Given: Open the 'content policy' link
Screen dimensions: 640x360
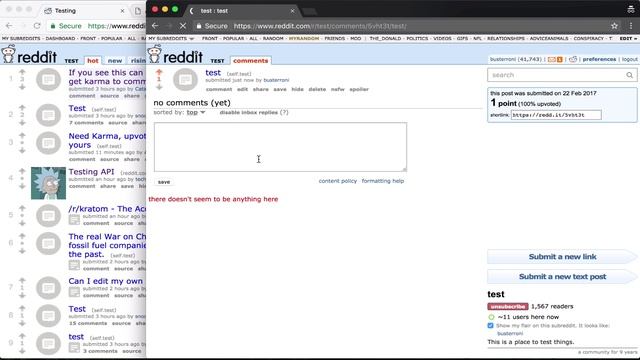Looking at the screenshot, I should 338,181.
